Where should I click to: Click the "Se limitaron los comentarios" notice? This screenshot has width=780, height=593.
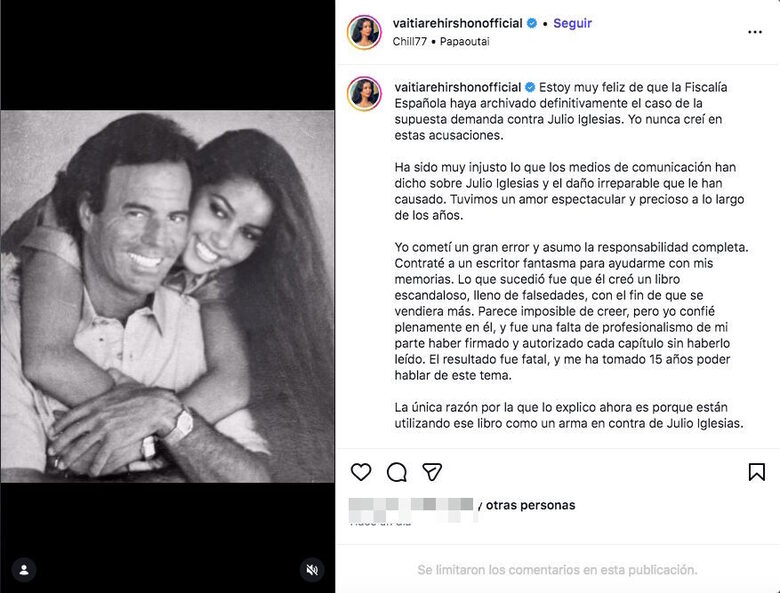point(557,570)
